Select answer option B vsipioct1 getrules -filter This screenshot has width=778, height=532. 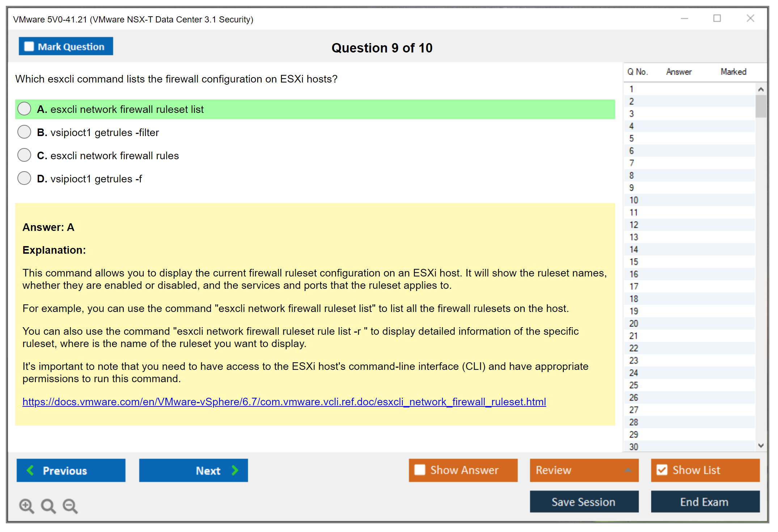[x=24, y=132]
